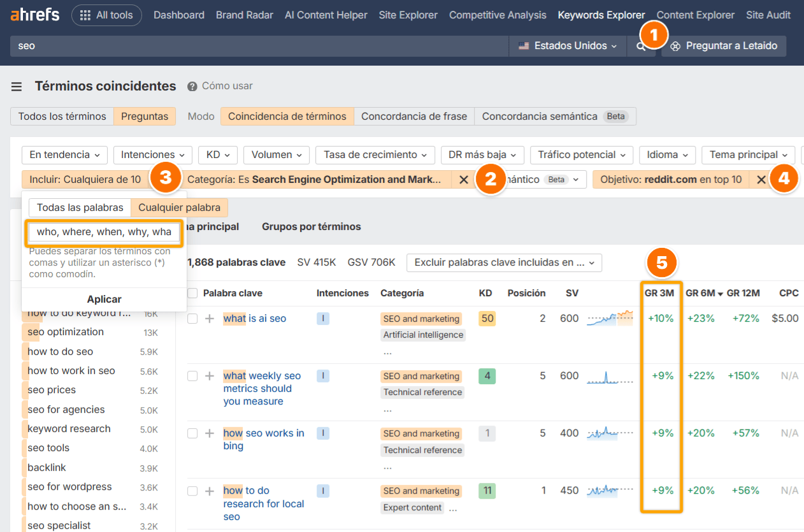Click the Cómo usar help icon
Viewport: 804px width, 532px height.
[192, 86]
